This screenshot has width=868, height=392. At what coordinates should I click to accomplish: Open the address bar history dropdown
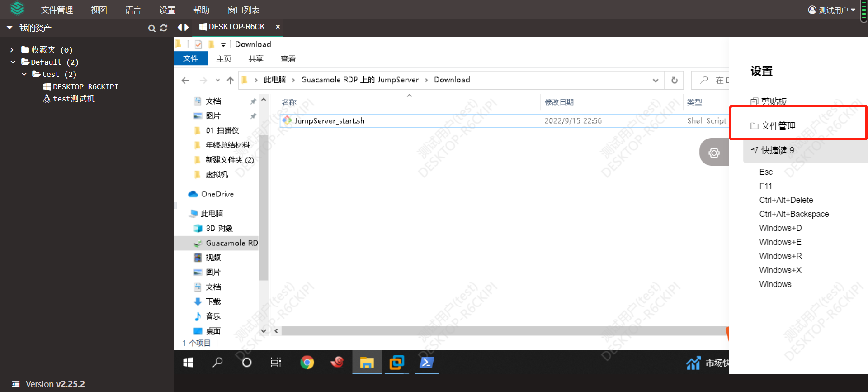click(x=655, y=80)
